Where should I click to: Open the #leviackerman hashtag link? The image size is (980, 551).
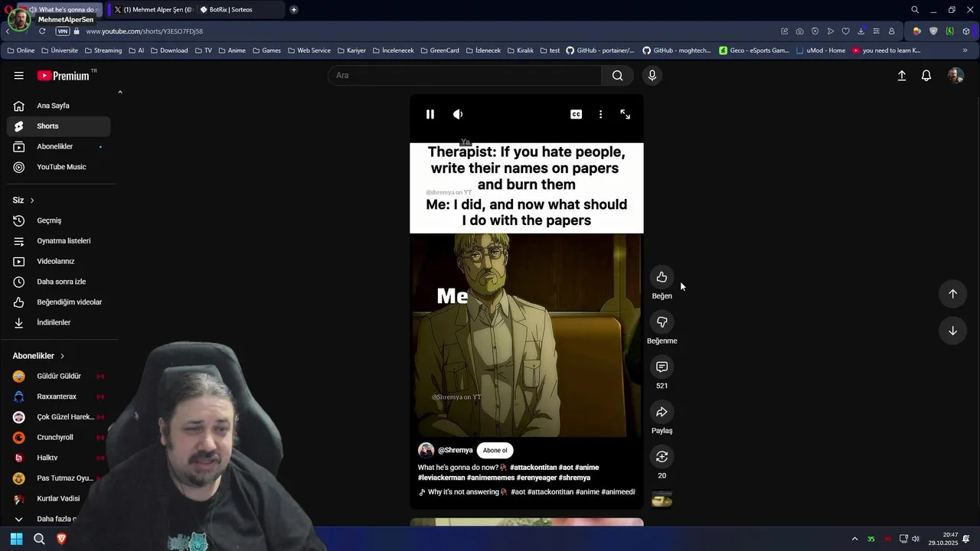pyautogui.click(x=442, y=478)
